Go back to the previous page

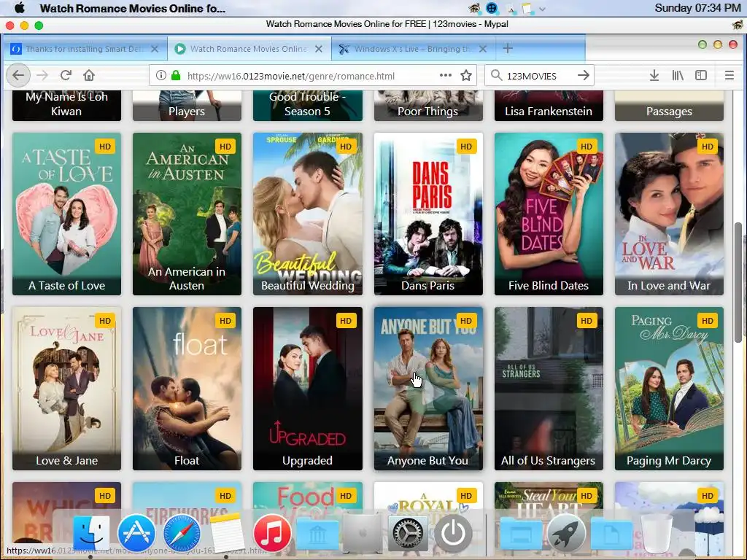click(x=18, y=75)
